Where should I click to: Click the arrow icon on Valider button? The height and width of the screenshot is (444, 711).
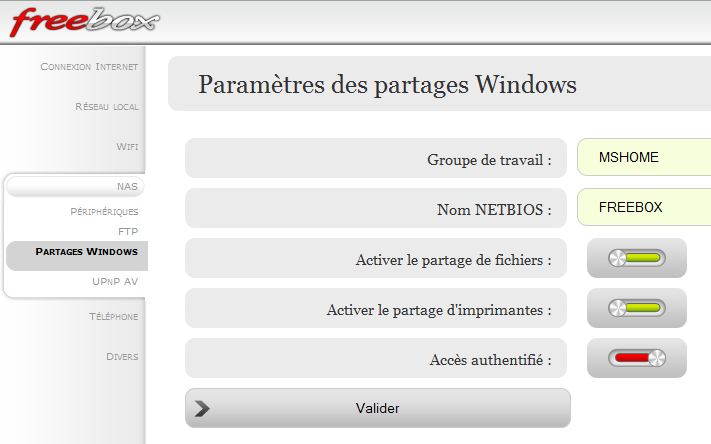(202, 408)
